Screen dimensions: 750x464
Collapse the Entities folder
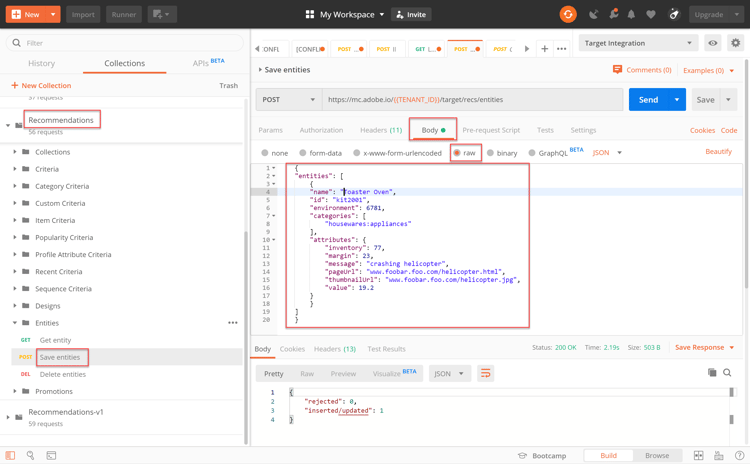coord(15,323)
